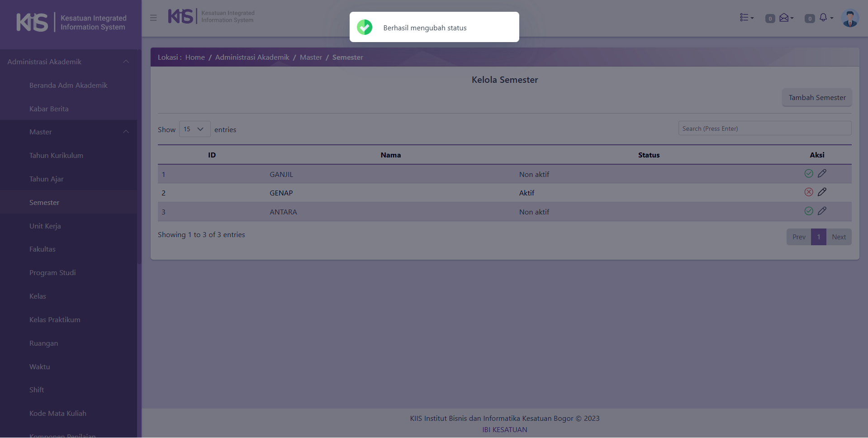Click the Tambah Semester button
Viewport: 868px width, 438px height.
click(x=817, y=98)
